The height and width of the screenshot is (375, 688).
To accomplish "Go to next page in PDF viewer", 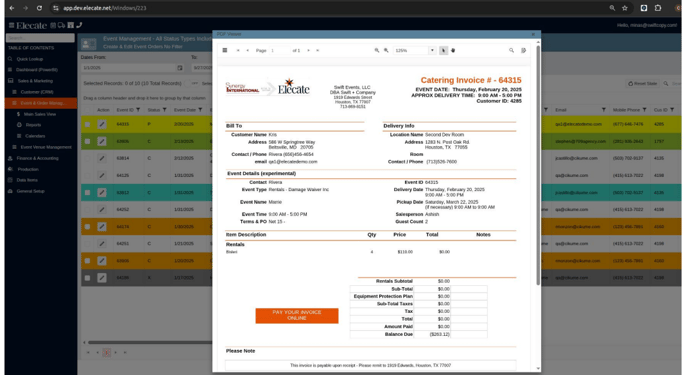I will click(308, 50).
